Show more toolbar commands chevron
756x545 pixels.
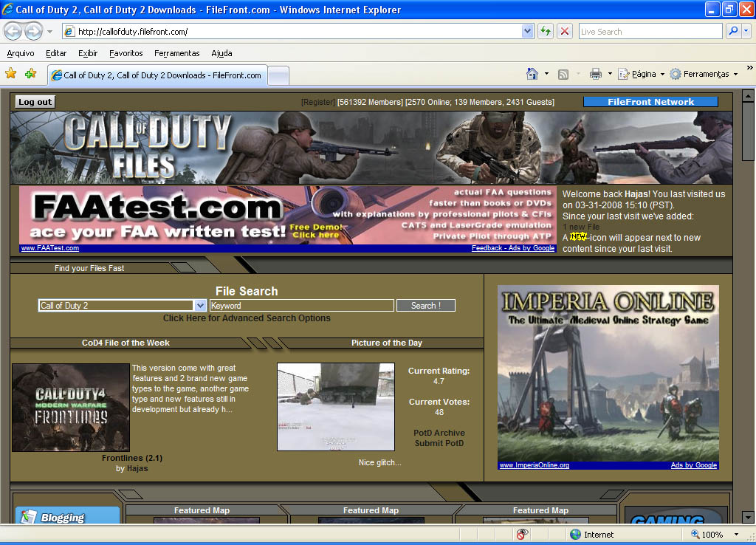coord(750,68)
